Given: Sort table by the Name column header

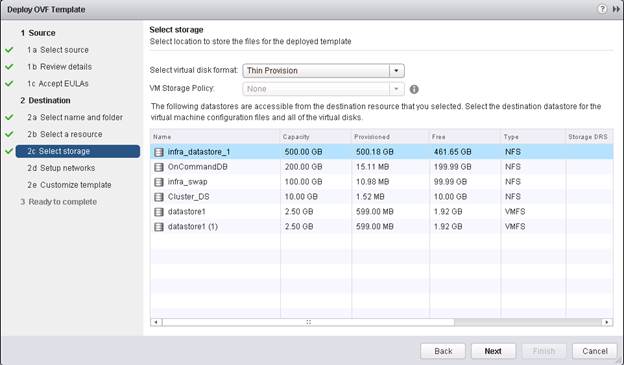Looking at the screenshot, I should [x=215, y=137].
